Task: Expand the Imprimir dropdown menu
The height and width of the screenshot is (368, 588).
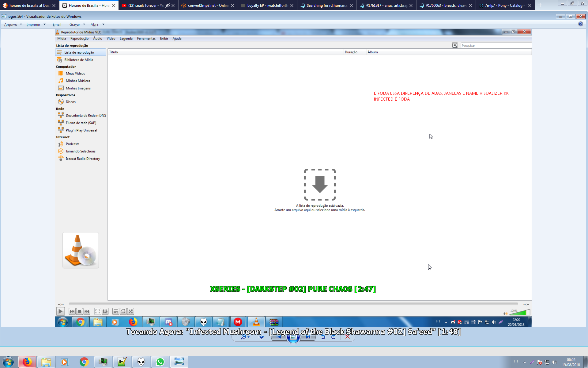Action: 36,25
